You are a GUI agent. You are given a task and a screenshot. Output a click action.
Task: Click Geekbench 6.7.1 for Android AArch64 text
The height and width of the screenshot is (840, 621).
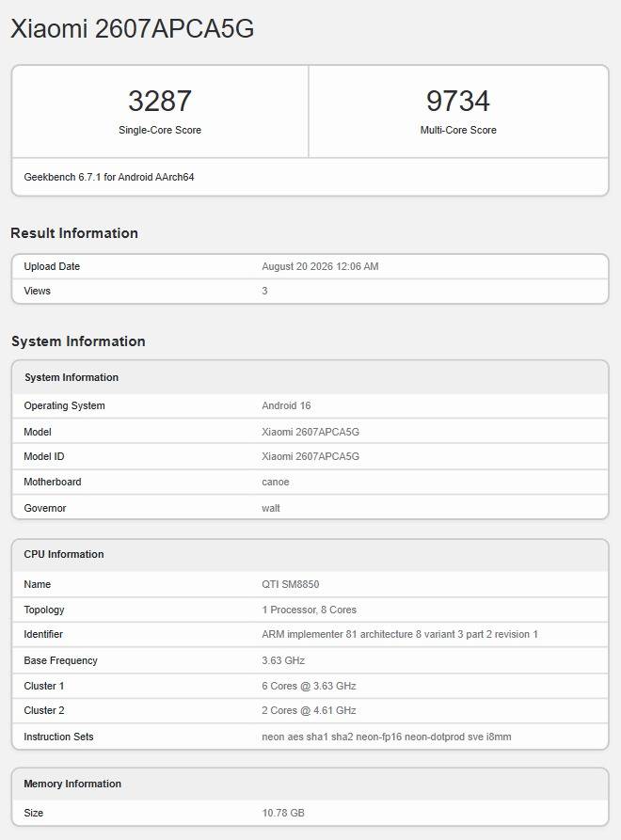tap(109, 178)
